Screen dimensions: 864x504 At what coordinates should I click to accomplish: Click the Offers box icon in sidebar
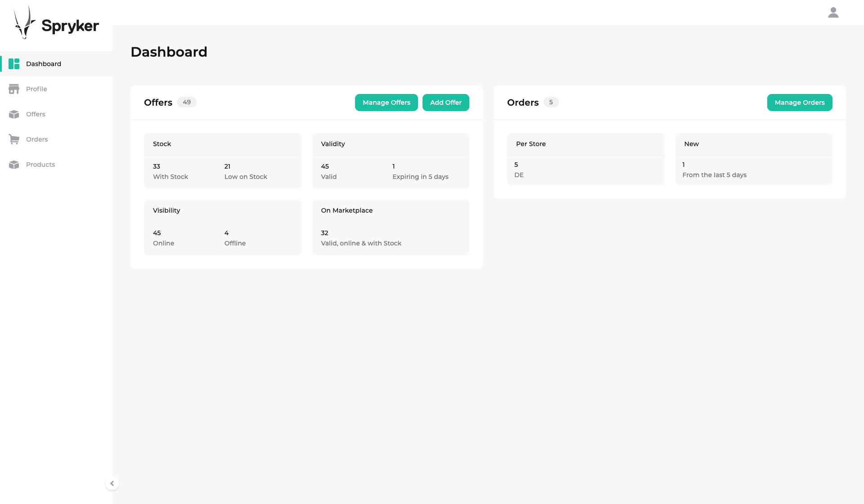[14, 114]
